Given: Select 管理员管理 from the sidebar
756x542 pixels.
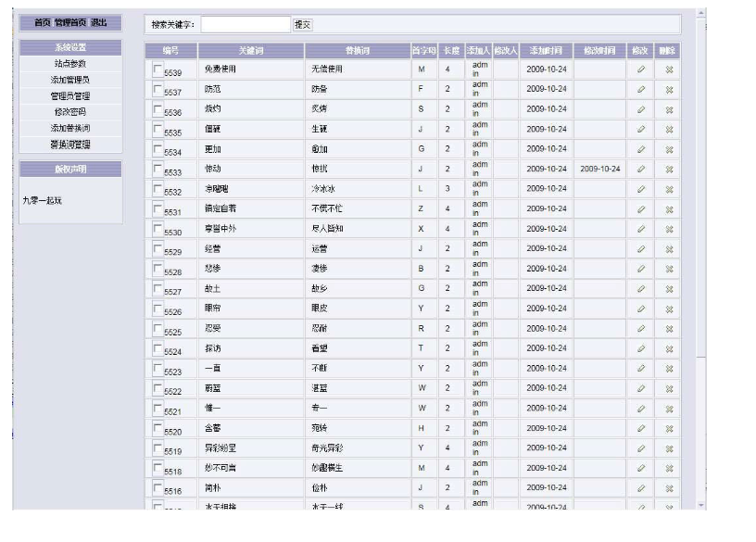Looking at the screenshot, I should click(x=70, y=95).
